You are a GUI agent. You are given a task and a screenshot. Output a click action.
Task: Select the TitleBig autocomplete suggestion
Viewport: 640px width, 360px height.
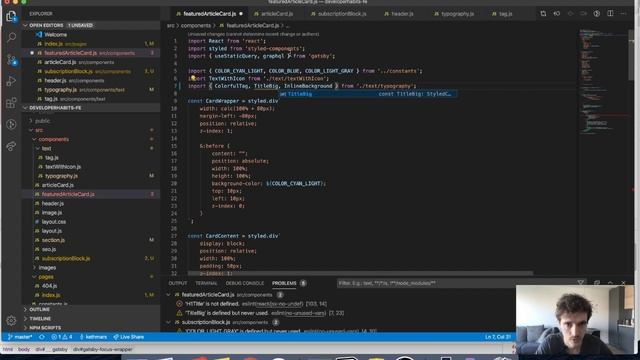pos(367,94)
